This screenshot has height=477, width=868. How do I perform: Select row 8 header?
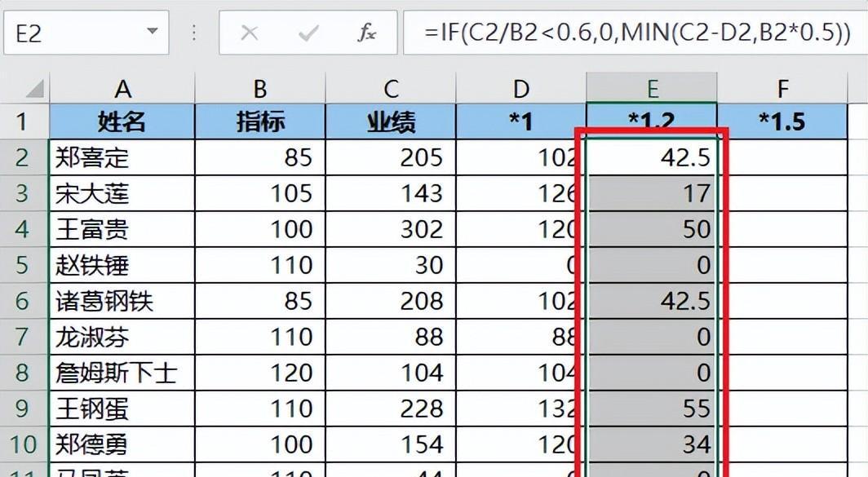click(24, 373)
